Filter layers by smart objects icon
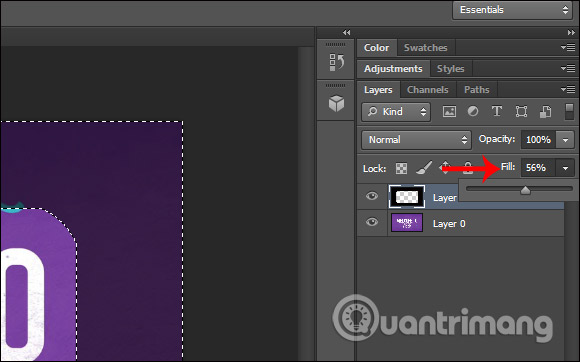The width and height of the screenshot is (580, 362). pos(545,111)
